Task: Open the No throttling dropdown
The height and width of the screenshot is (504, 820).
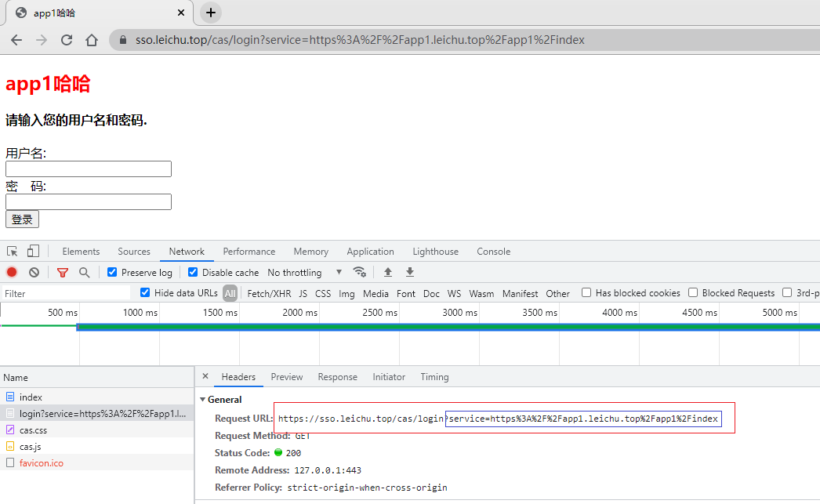Action: coord(304,273)
